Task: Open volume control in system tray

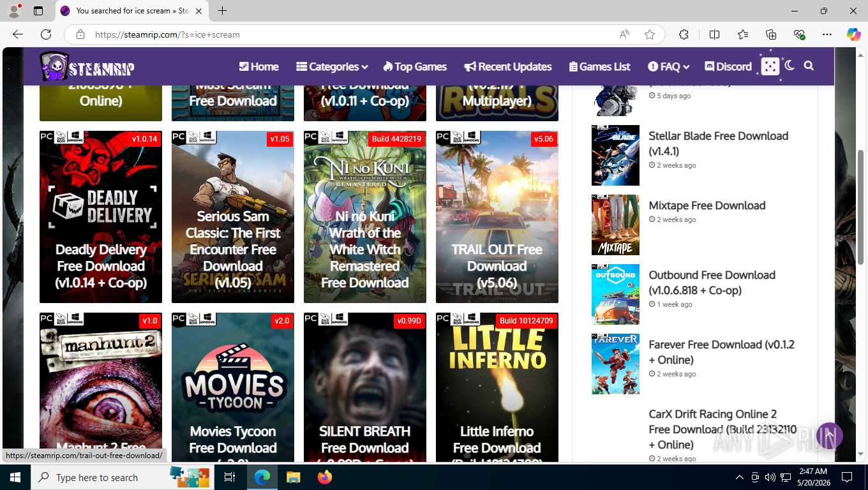Action: pyautogui.click(x=770, y=477)
